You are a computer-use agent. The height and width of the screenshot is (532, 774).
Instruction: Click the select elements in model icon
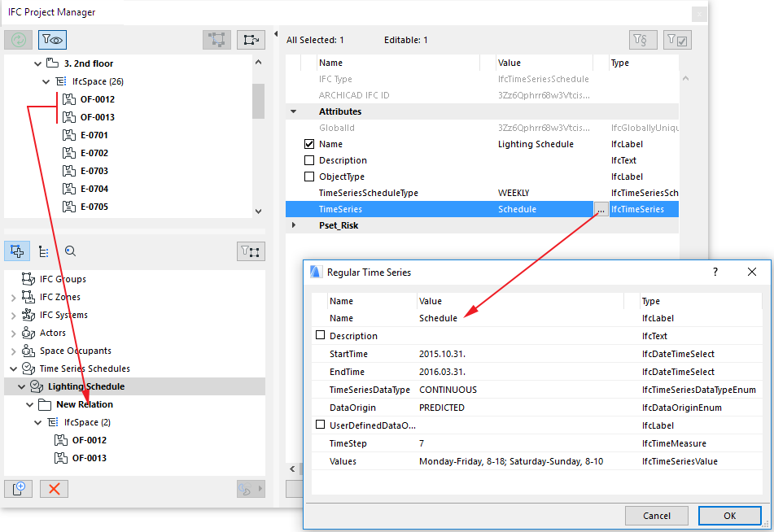pyautogui.click(x=216, y=40)
